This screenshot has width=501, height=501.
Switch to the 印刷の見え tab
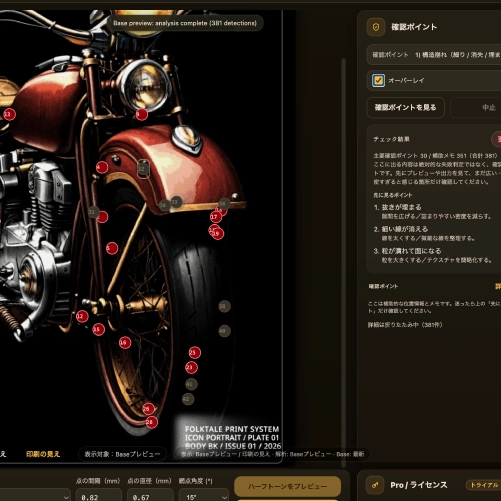click(43, 454)
